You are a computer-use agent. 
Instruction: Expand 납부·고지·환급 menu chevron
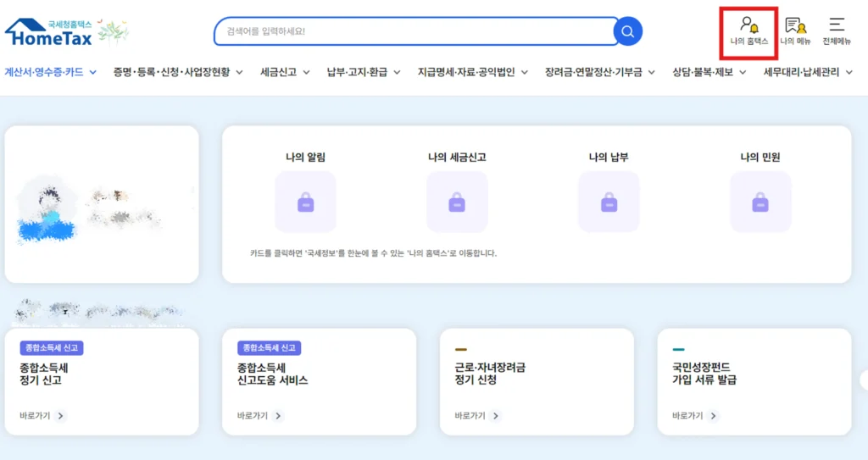[397, 73]
